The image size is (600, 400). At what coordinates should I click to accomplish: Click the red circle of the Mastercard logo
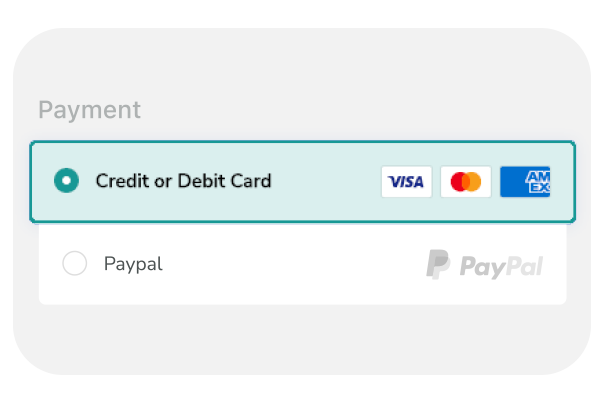coord(458,181)
